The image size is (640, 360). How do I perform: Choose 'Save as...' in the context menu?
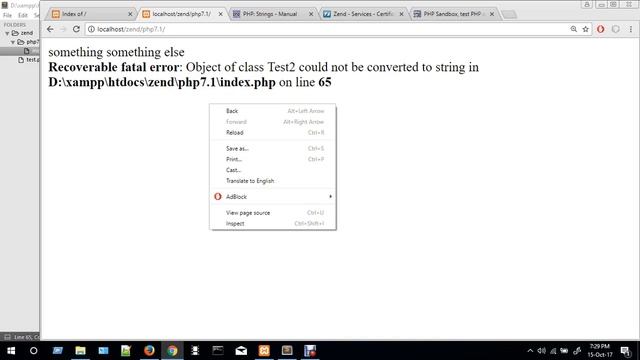[x=273, y=149]
